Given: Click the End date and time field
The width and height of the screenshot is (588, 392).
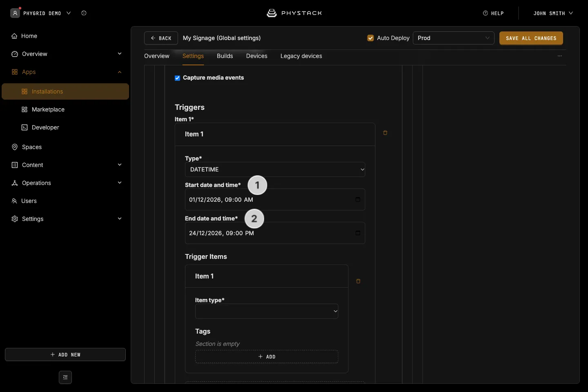Looking at the screenshot, I should click(x=275, y=233).
